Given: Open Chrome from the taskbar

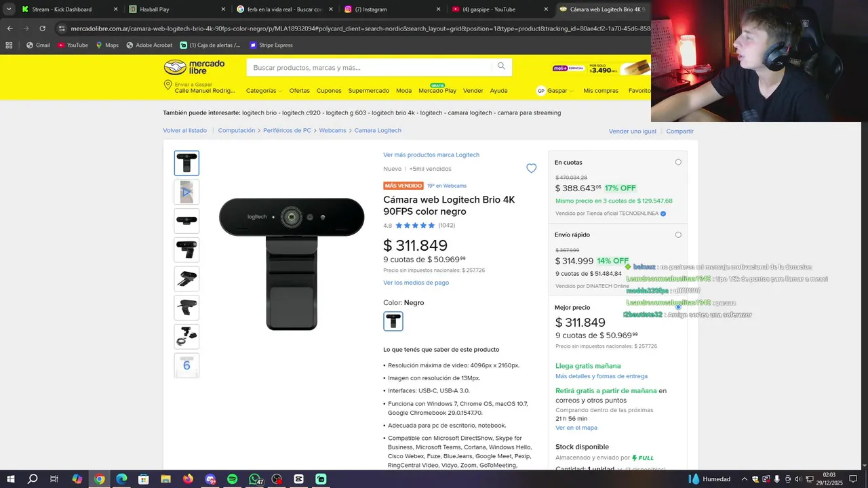Looking at the screenshot, I should tap(99, 479).
